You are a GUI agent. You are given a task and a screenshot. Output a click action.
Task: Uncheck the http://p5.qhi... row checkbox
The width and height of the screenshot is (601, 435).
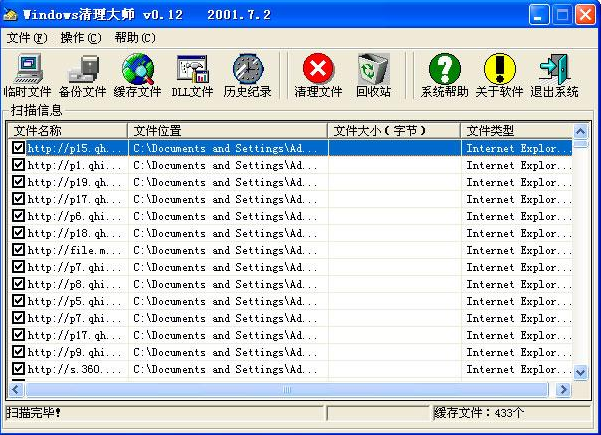(18, 300)
